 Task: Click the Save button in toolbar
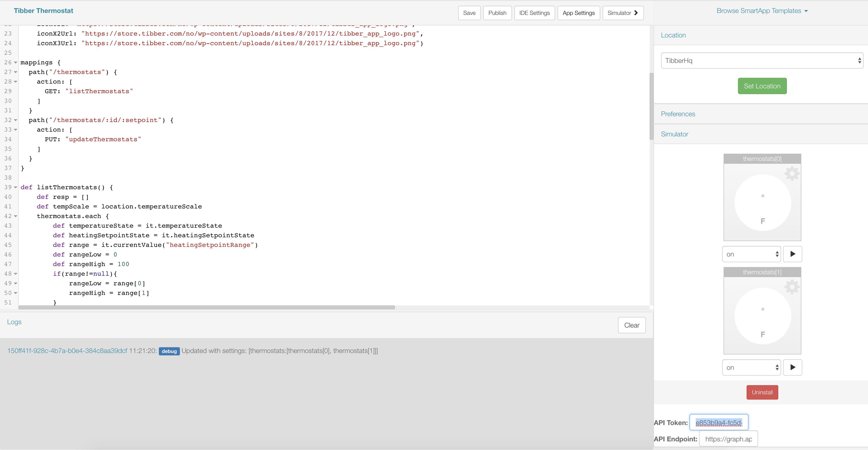(469, 12)
